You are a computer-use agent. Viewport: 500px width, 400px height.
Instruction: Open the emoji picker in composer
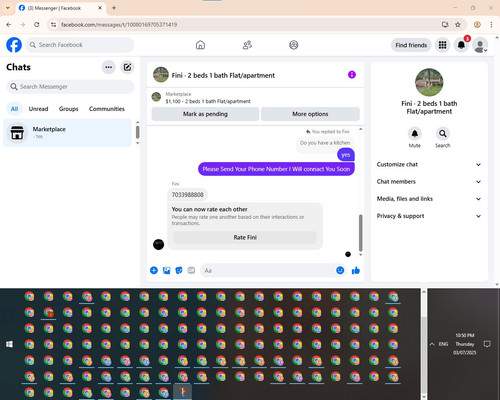(340, 270)
